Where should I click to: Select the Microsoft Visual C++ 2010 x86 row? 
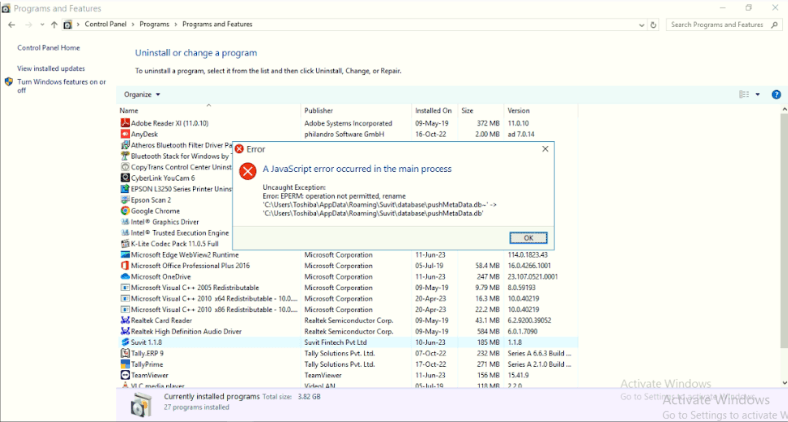[x=348, y=309]
